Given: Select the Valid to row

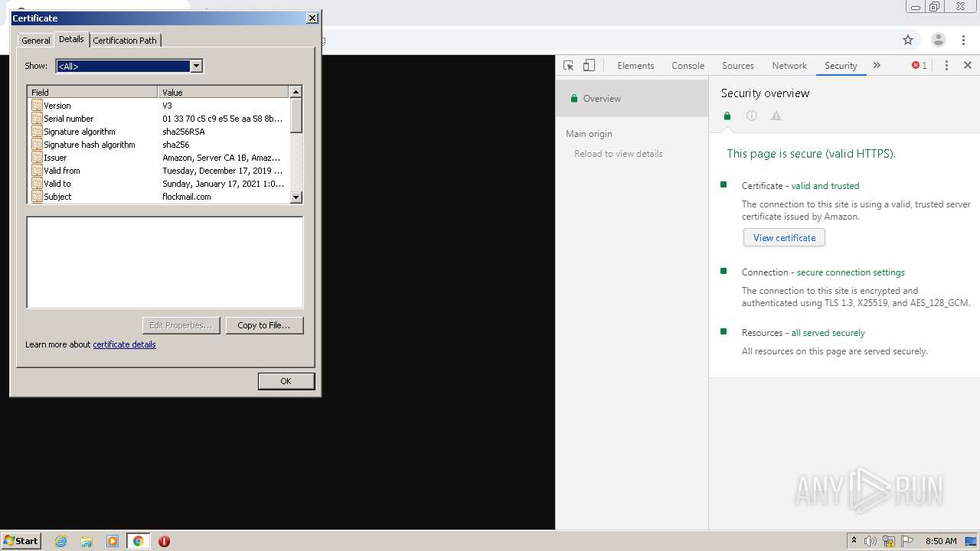Looking at the screenshot, I should [x=158, y=184].
